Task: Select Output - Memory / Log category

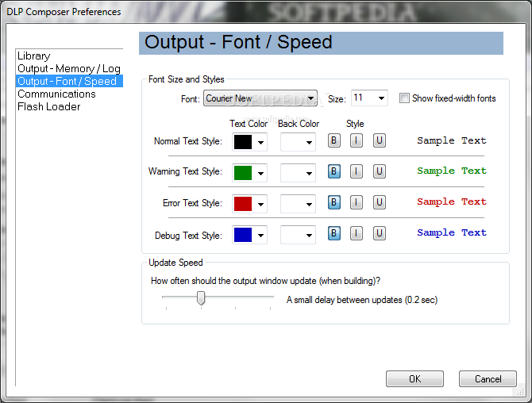Action: click(70, 68)
